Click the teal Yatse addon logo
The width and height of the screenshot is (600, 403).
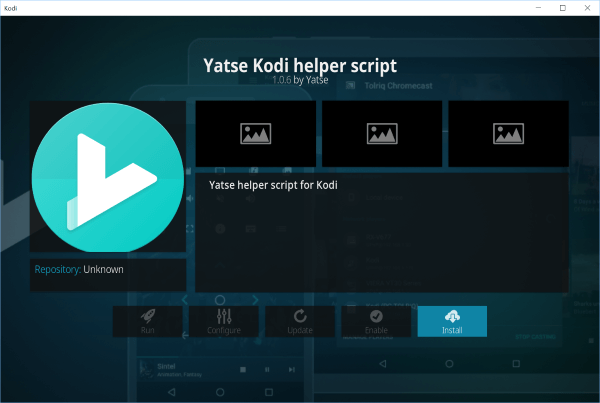click(108, 179)
